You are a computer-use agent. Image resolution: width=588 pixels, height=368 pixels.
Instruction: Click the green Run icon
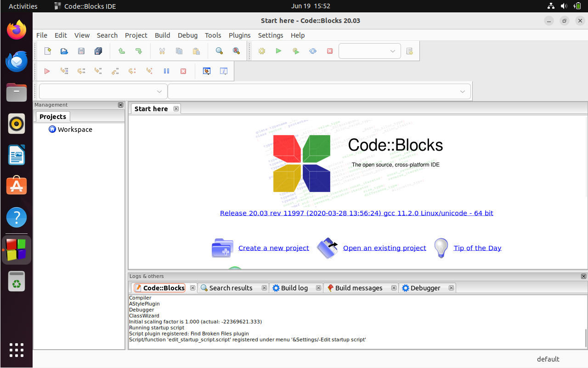(278, 51)
